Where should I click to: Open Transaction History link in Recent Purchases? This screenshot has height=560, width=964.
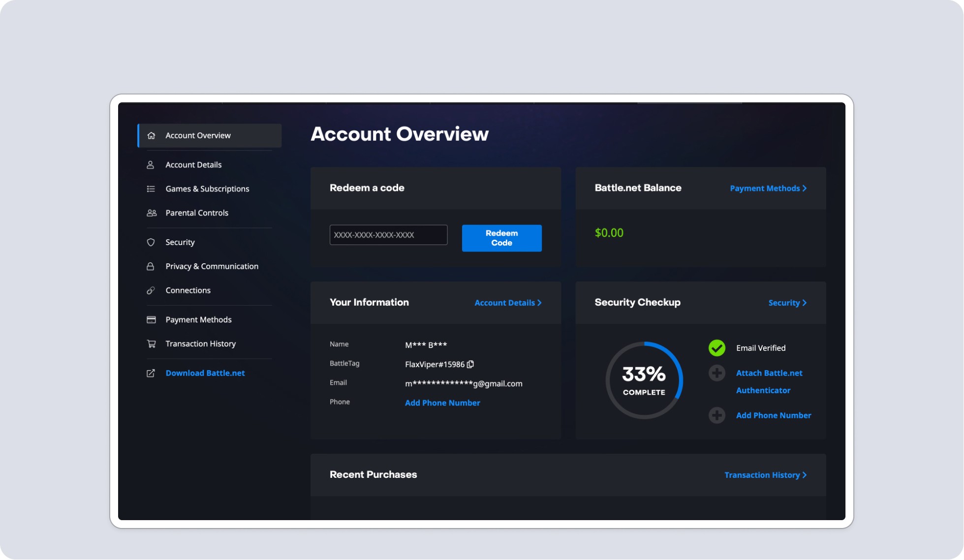pos(765,475)
